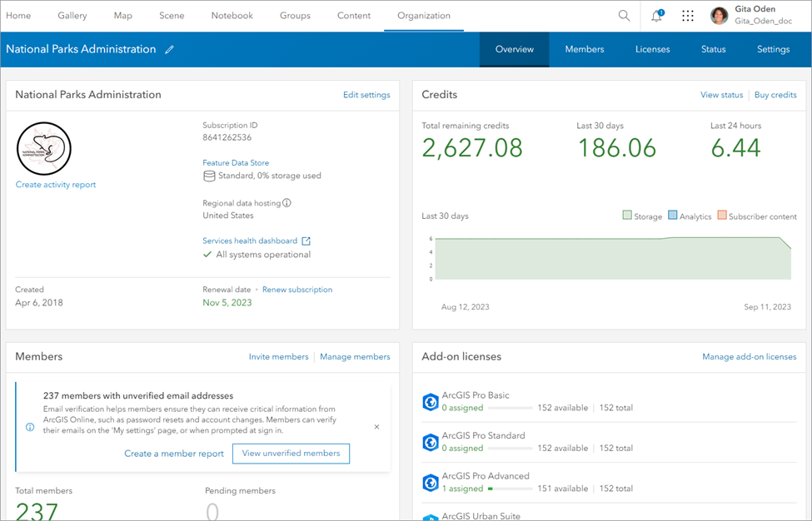The width and height of the screenshot is (812, 521).
Task: Click the Gita_Oden_doc username
Action: point(764,21)
